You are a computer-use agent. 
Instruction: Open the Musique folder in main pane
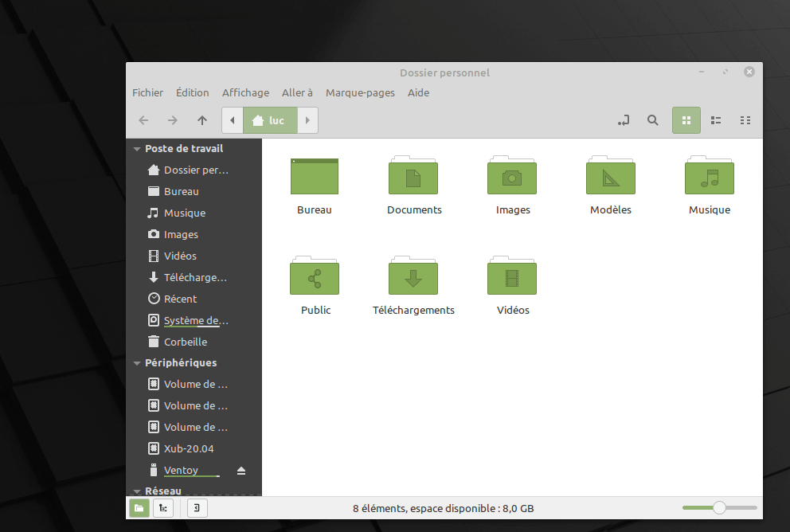coord(709,179)
